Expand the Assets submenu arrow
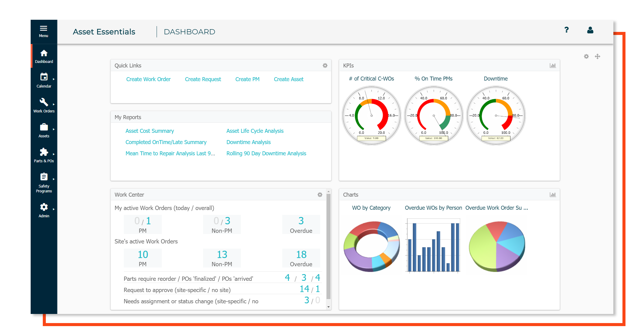The height and width of the screenshot is (334, 644). 54,129
